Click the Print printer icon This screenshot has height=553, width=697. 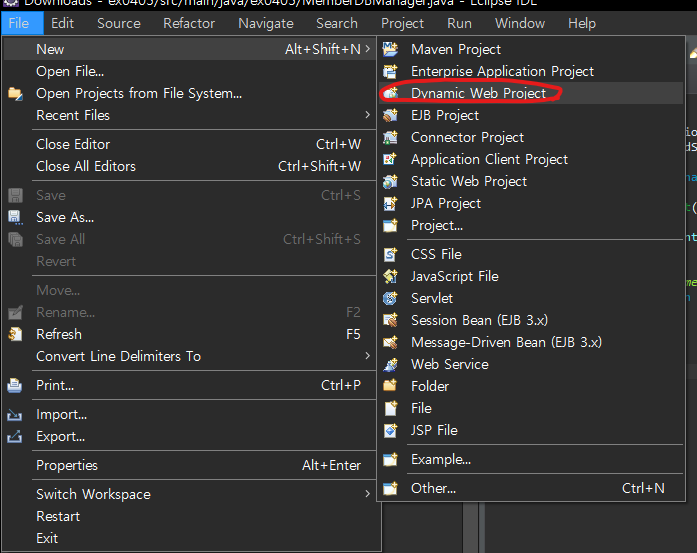[x=15, y=385]
